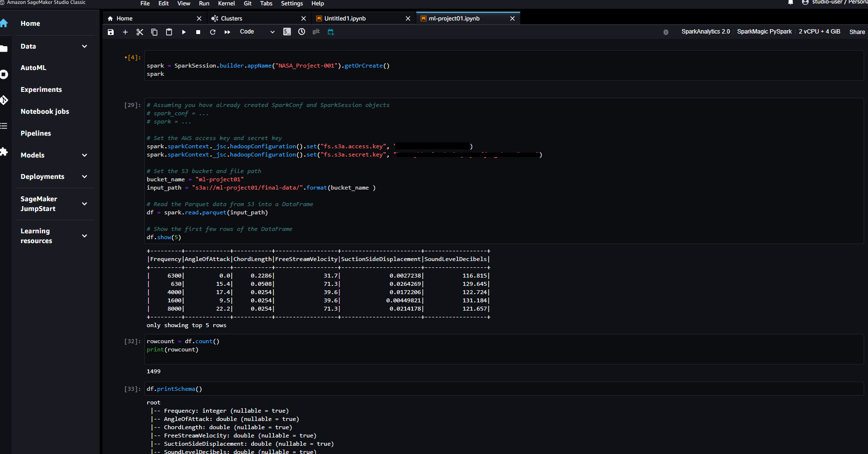Open the Help menu
The image size is (868, 454).
(x=318, y=3)
